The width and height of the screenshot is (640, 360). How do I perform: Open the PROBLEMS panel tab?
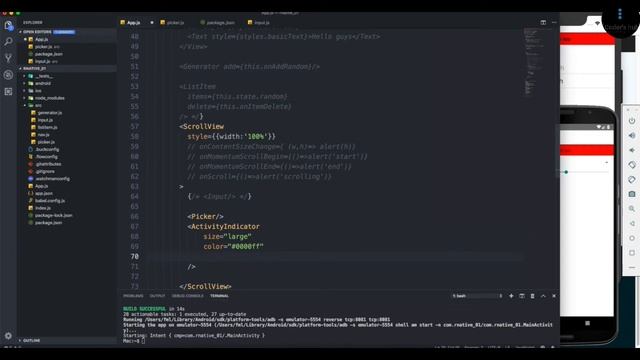(x=133, y=296)
